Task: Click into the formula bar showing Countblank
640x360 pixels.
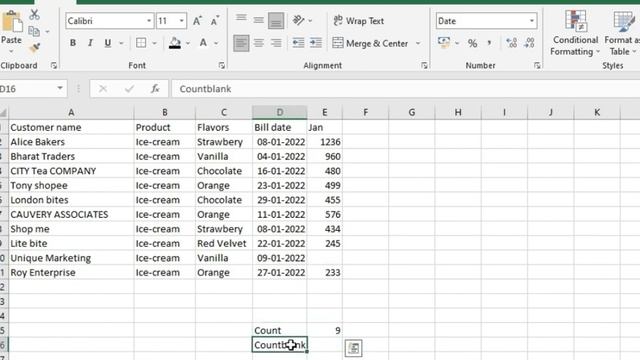Action: 406,89
